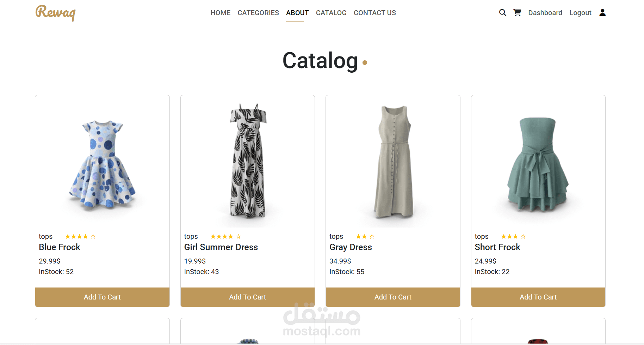This screenshot has height=345, width=644.
Task: Click Blue Frock star rating
Action: coord(80,236)
